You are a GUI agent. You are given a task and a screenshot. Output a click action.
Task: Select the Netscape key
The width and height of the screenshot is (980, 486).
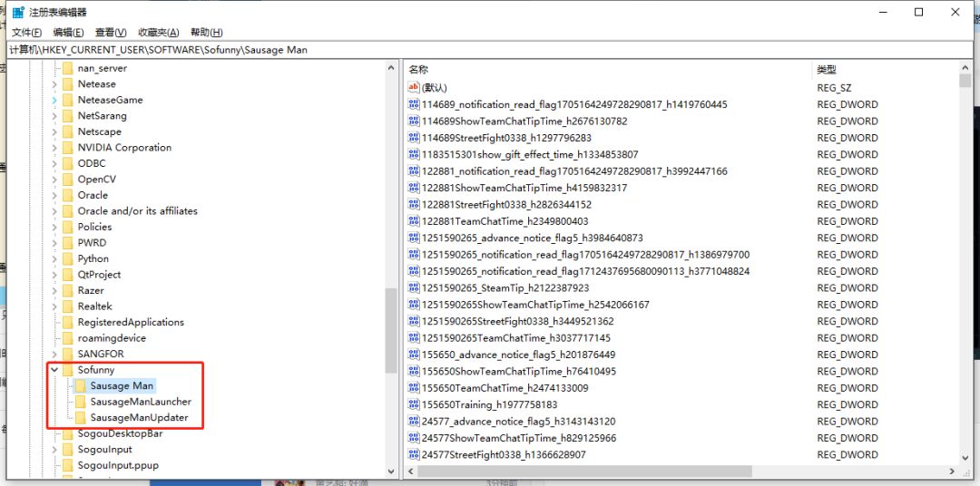pyautogui.click(x=100, y=131)
